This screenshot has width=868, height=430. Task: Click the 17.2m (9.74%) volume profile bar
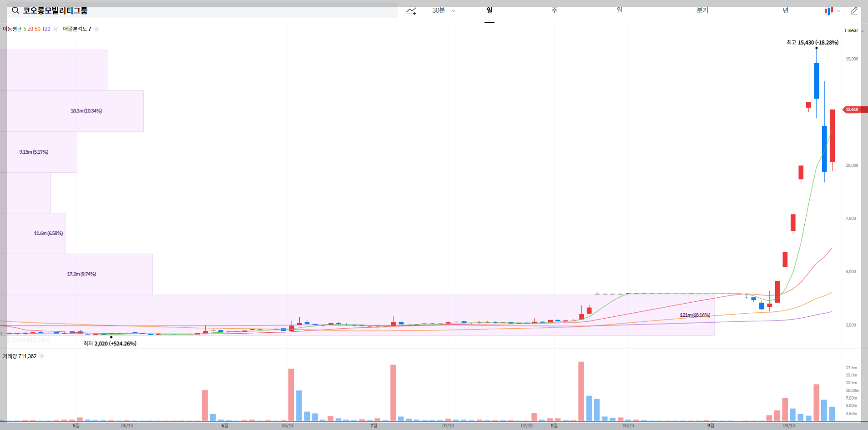point(76,274)
